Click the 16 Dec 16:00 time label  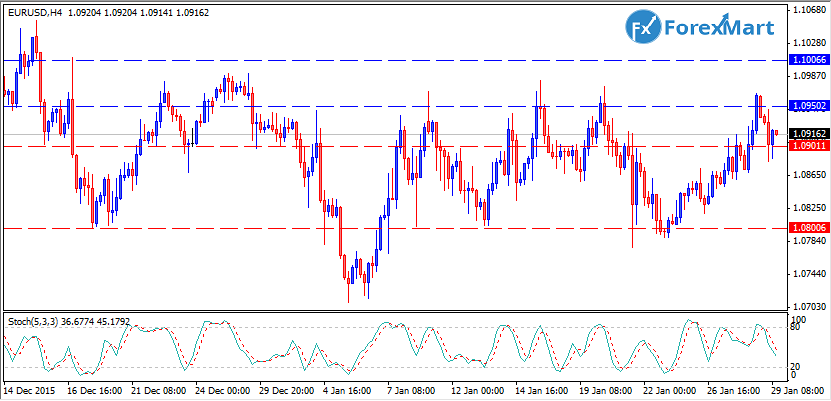95,391
